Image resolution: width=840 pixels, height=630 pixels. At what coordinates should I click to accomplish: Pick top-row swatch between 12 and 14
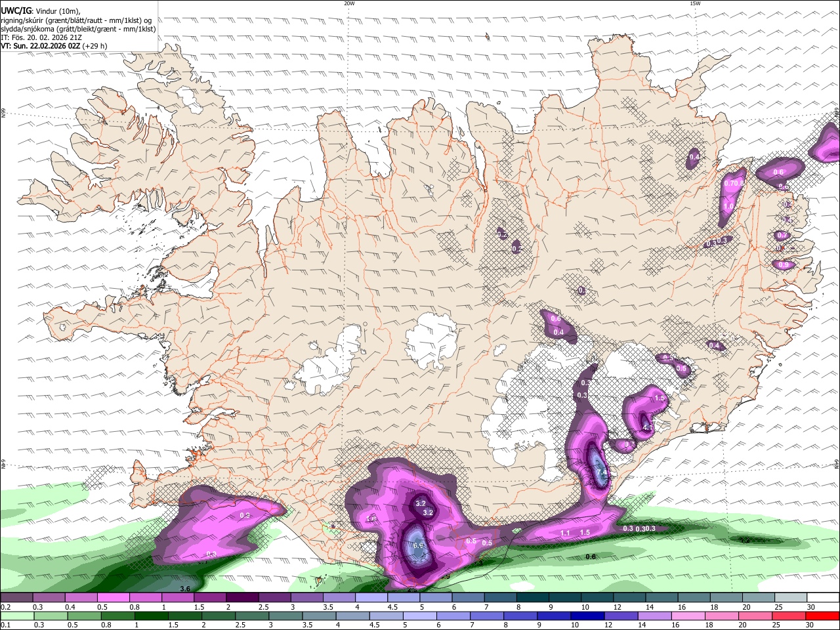[x=629, y=598]
